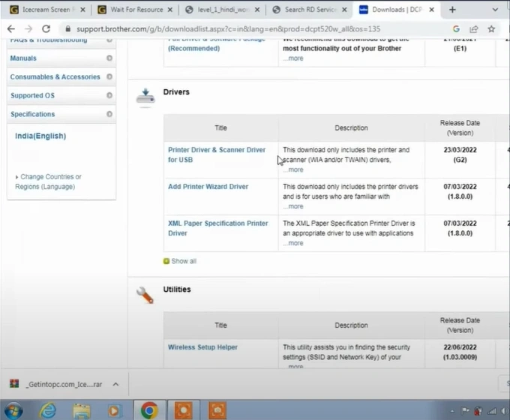The width and height of the screenshot is (510, 420).
Task: Click the Wireless Setup Helper link
Action: 202,348
